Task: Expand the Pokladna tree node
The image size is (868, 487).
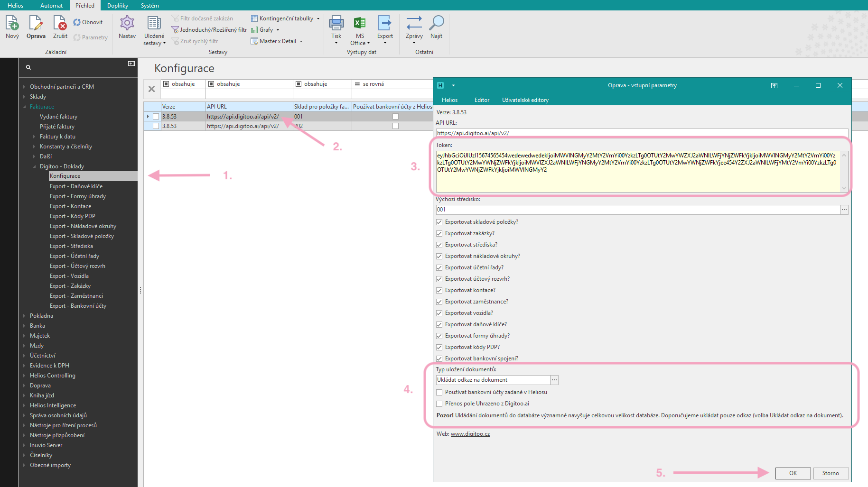Action: point(24,316)
